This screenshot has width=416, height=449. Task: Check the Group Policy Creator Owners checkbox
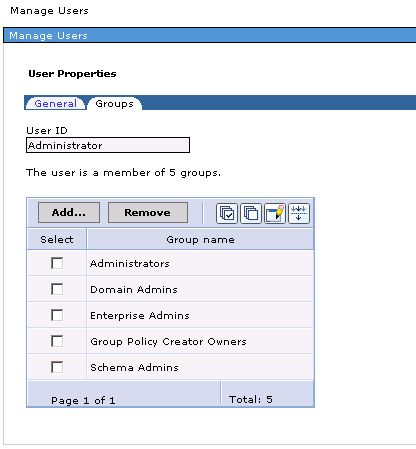[57, 341]
